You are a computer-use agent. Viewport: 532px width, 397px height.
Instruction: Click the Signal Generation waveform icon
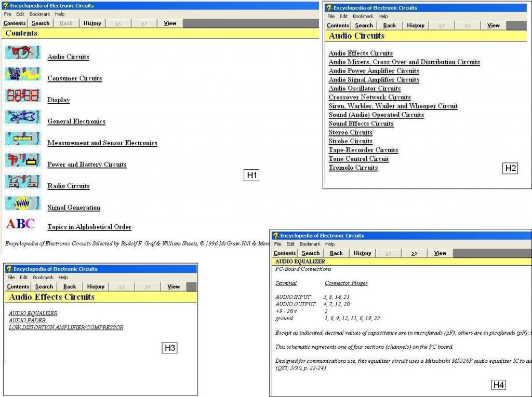(x=23, y=203)
